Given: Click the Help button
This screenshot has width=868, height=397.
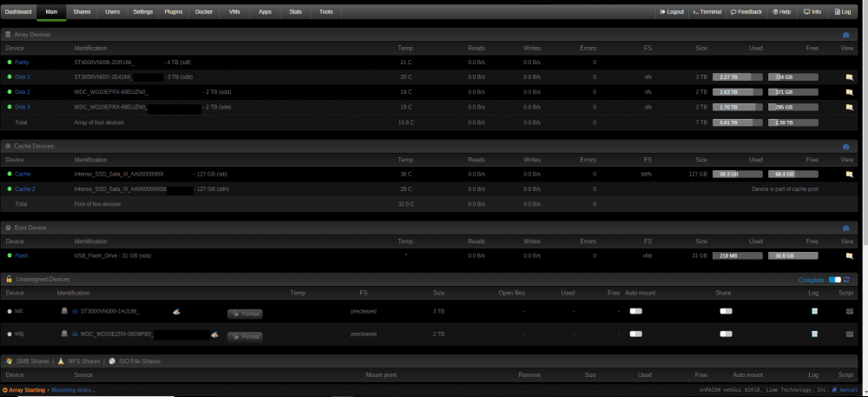Looking at the screenshot, I should (x=782, y=11).
